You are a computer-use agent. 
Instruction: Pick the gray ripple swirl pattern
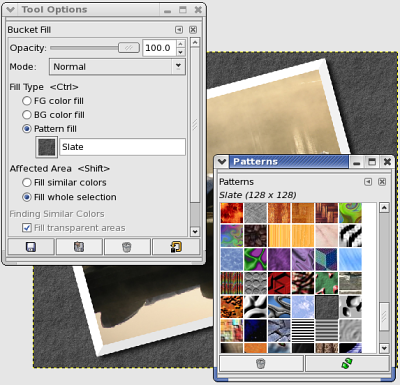coord(350,330)
